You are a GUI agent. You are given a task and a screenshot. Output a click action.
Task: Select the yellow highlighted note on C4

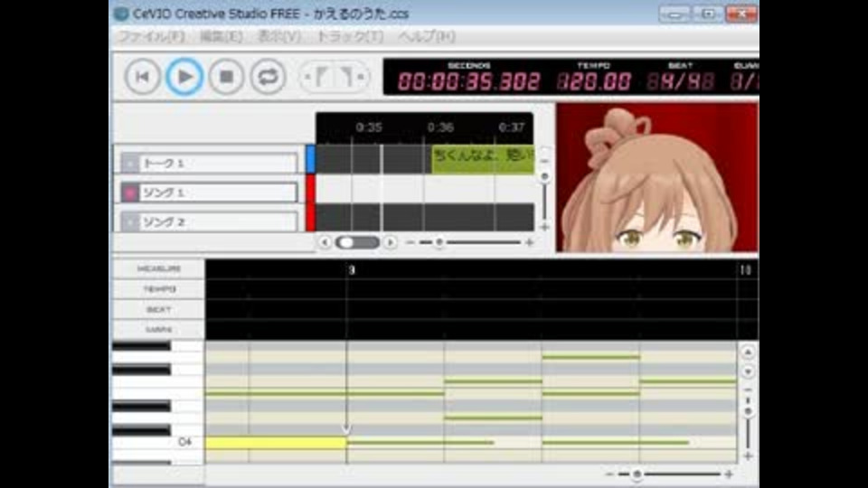[276, 443]
